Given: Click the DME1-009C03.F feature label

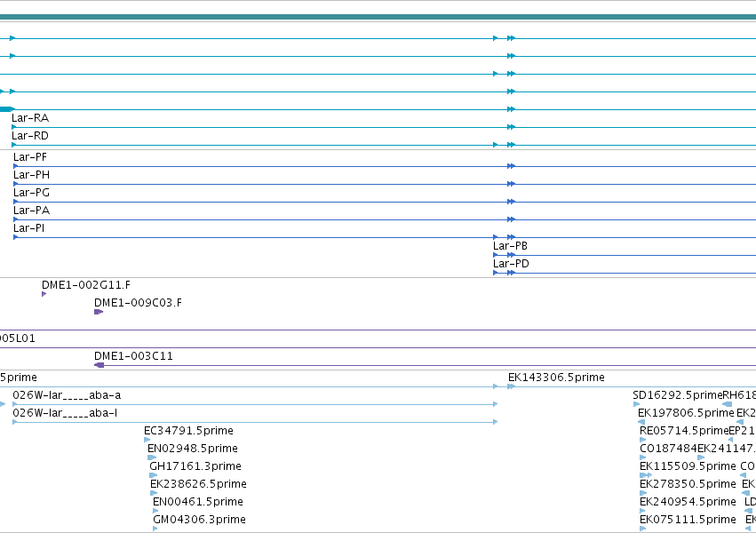Looking at the screenshot, I should click(x=138, y=303).
